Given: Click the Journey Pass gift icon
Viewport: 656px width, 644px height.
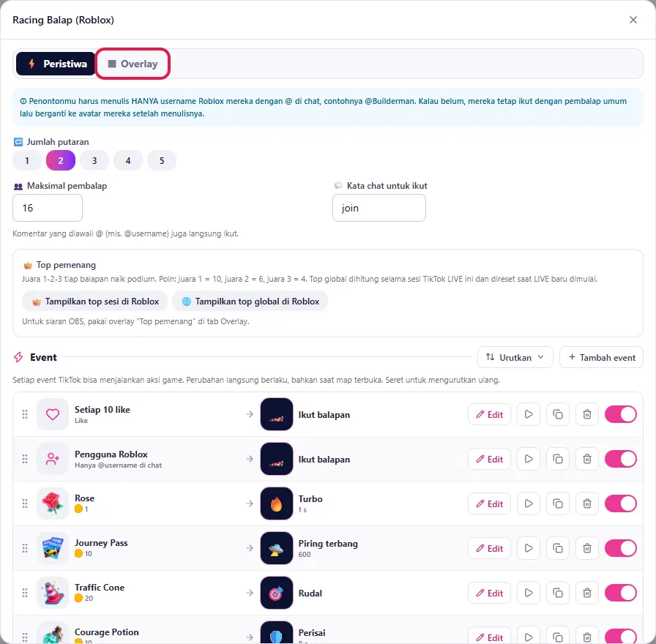Looking at the screenshot, I should [x=53, y=548].
